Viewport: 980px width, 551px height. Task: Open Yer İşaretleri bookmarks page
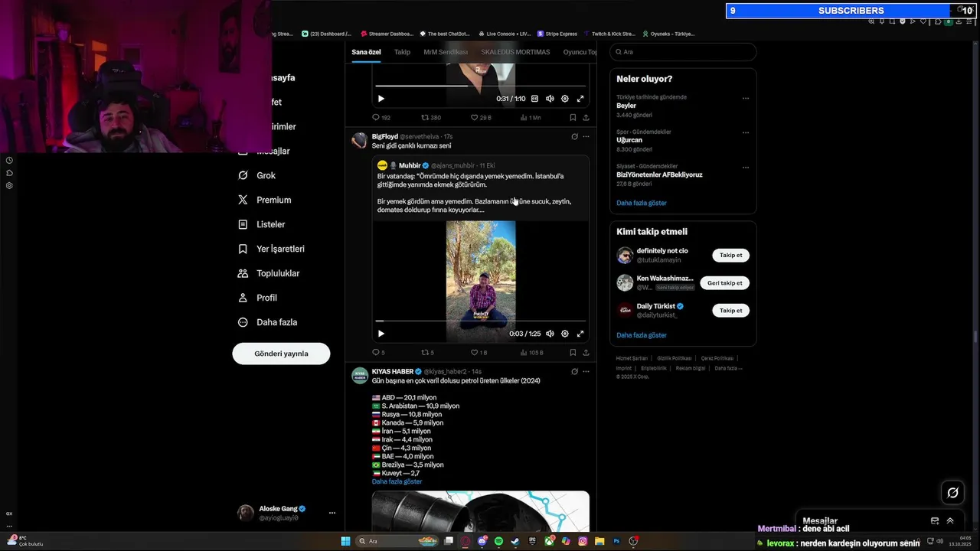click(270, 249)
